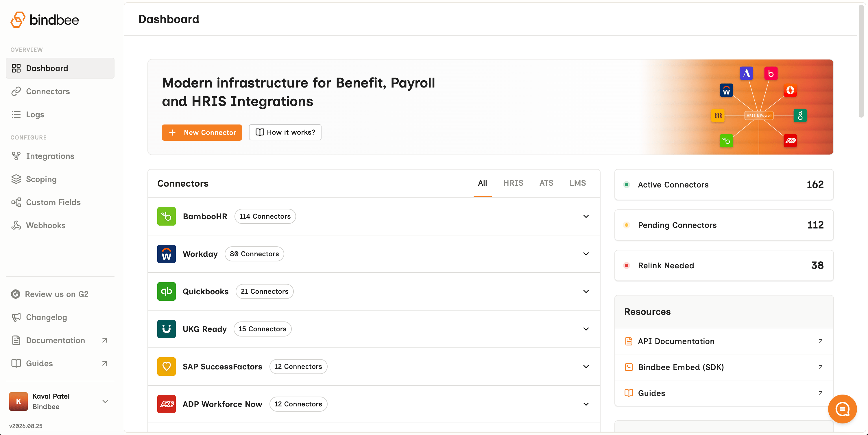Expand the UKG Ready connectors row
This screenshot has height=435, width=868.
click(586, 329)
